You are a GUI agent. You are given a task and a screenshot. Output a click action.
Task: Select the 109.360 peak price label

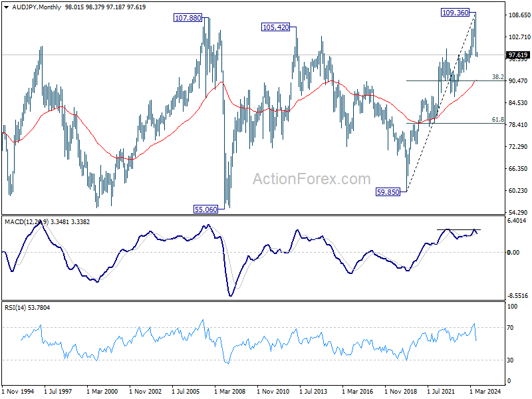(456, 13)
